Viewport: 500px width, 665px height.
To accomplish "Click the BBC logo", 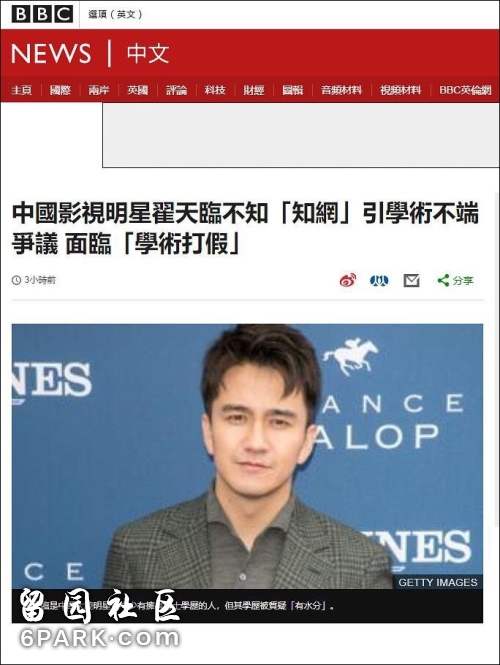I will click(x=42, y=14).
